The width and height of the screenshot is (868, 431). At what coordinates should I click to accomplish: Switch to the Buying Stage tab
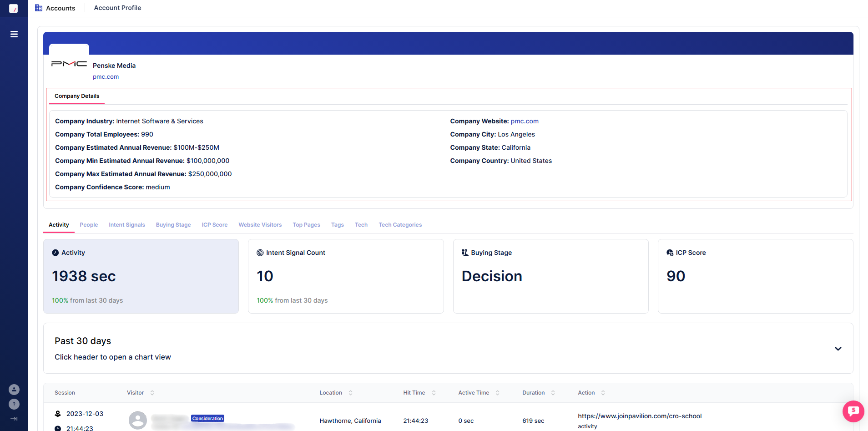click(173, 225)
